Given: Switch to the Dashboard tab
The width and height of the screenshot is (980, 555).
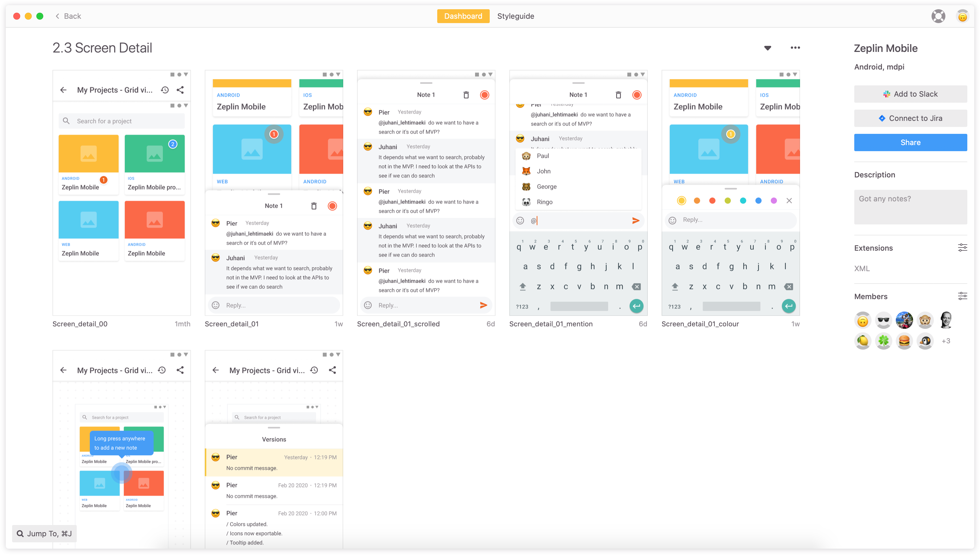Looking at the screenshot, I should (x=463, y=16).
